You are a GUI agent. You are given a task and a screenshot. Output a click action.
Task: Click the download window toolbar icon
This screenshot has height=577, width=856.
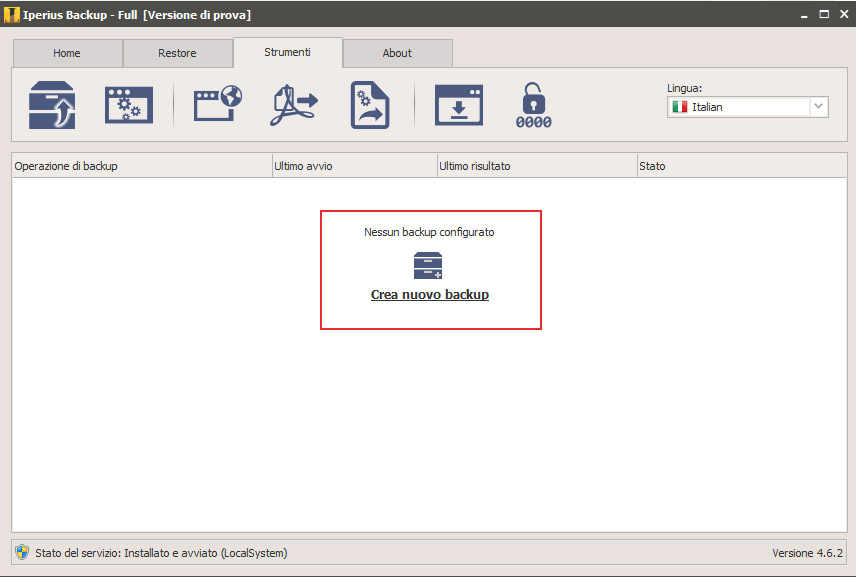(459, 105)
